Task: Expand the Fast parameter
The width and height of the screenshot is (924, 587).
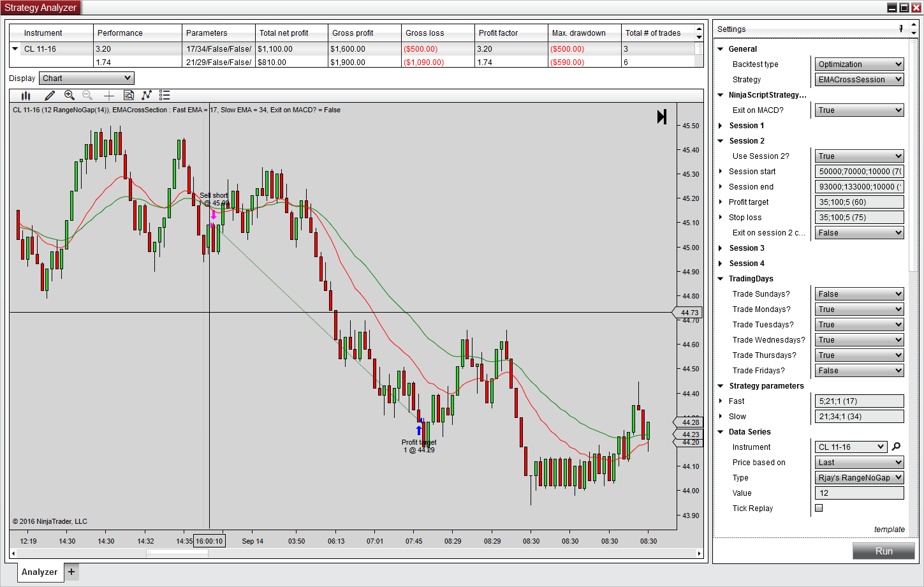Action: pyautogui.click(x=721, y=401)
